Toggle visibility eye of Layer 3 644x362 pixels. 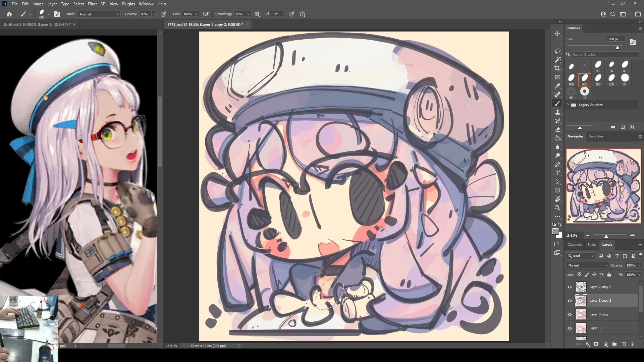coord(570,328)
